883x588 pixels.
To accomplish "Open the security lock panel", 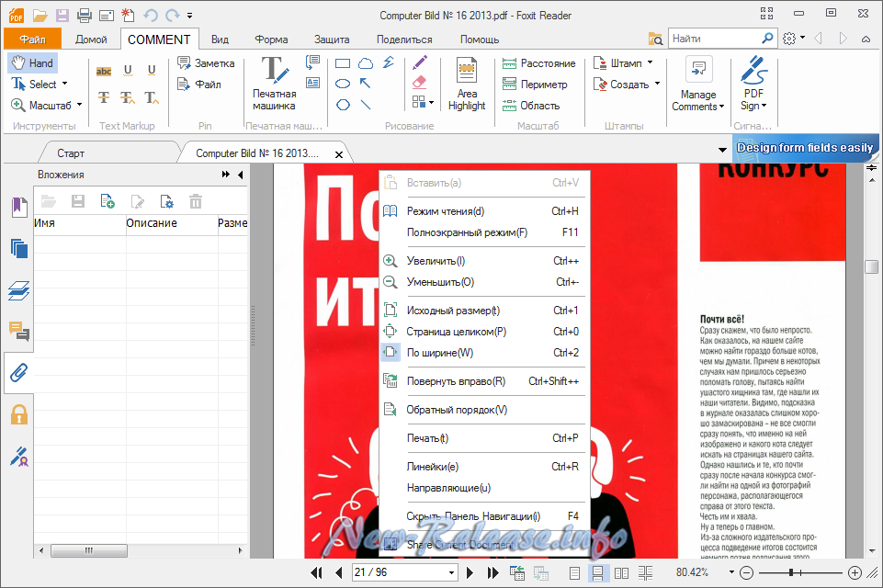I will [x=19, y=414].
